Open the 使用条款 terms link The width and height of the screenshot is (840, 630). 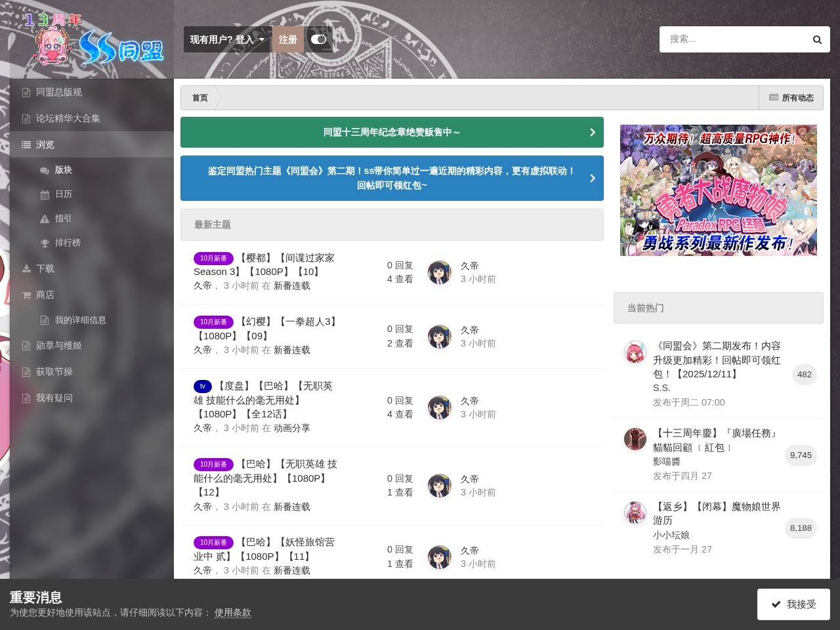click(233, 612)
